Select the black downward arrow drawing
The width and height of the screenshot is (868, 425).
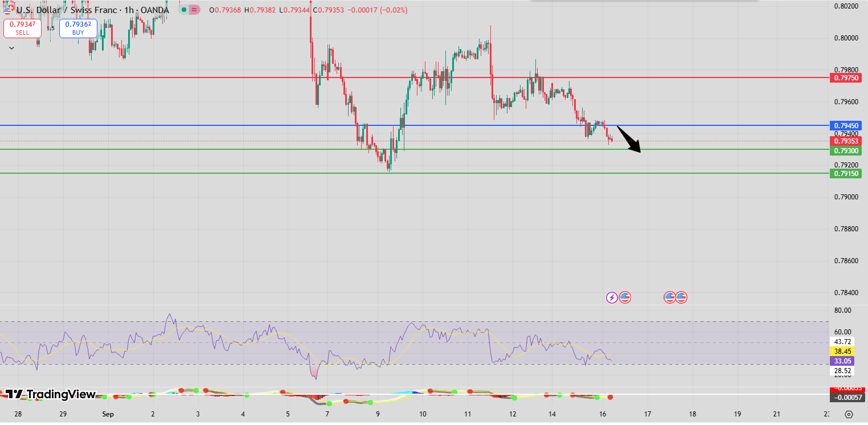coord(629,140)
